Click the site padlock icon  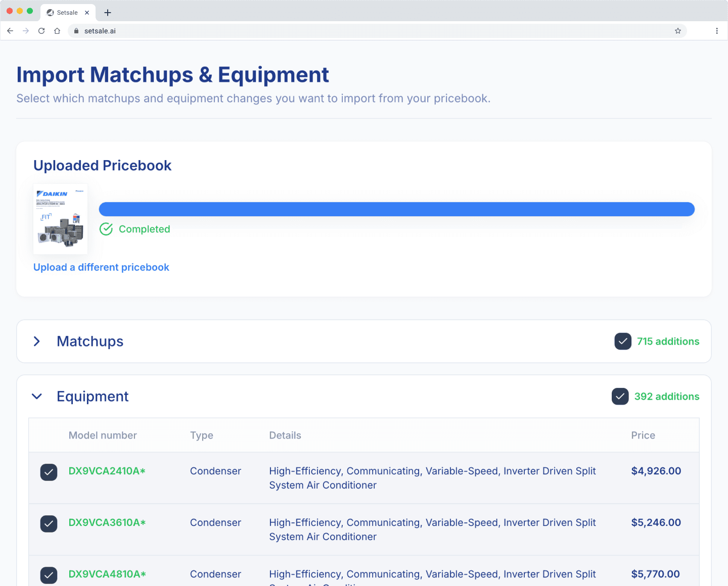[76, 31]
